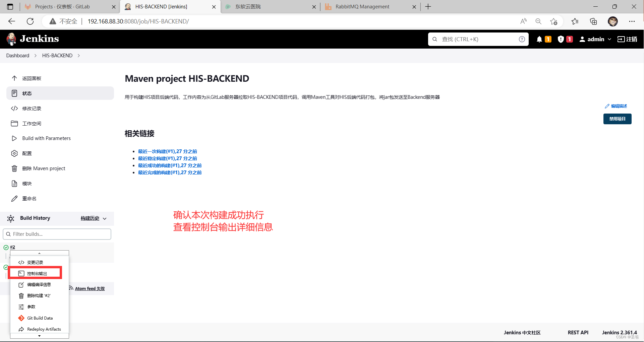Open REST API footer link
The height and width of the screenshot is (342, 644).
pyautogui.click(x=578, y=333)
